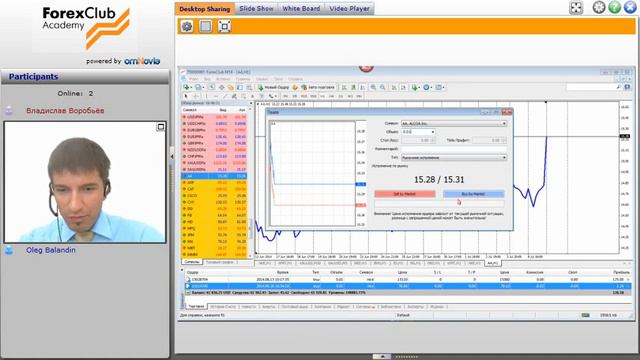Click the Sell by Market button
This screenshot has height=360, width=640.
[x=405, y=194]
